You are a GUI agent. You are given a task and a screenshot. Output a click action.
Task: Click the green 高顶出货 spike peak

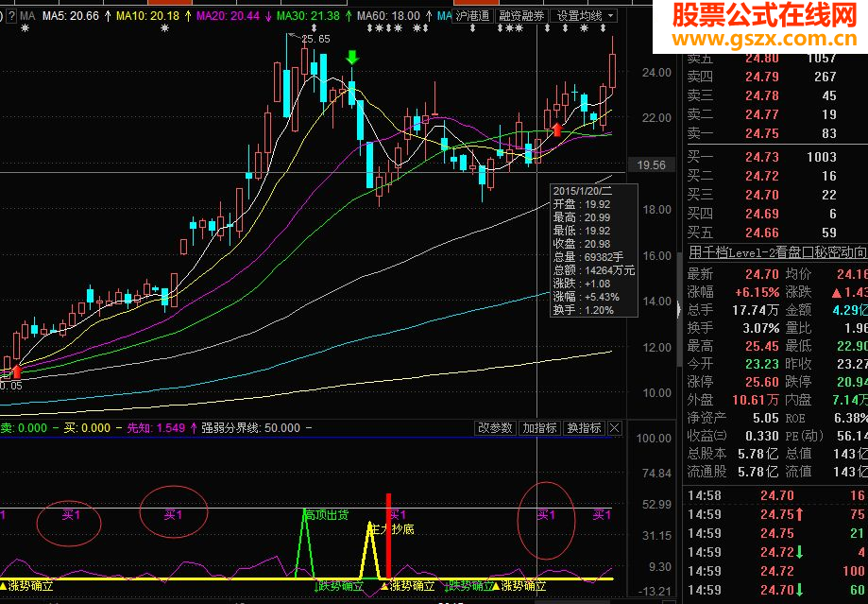click(x=304, y=512)
